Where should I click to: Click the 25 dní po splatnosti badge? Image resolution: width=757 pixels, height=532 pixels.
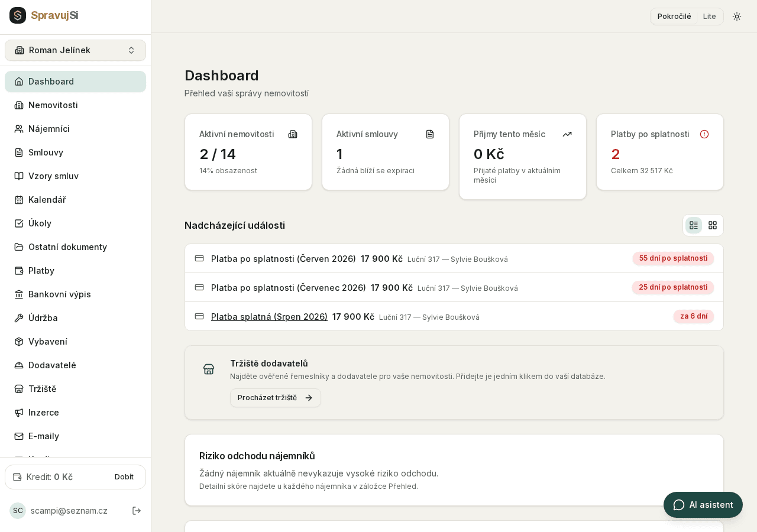[673, 287]
